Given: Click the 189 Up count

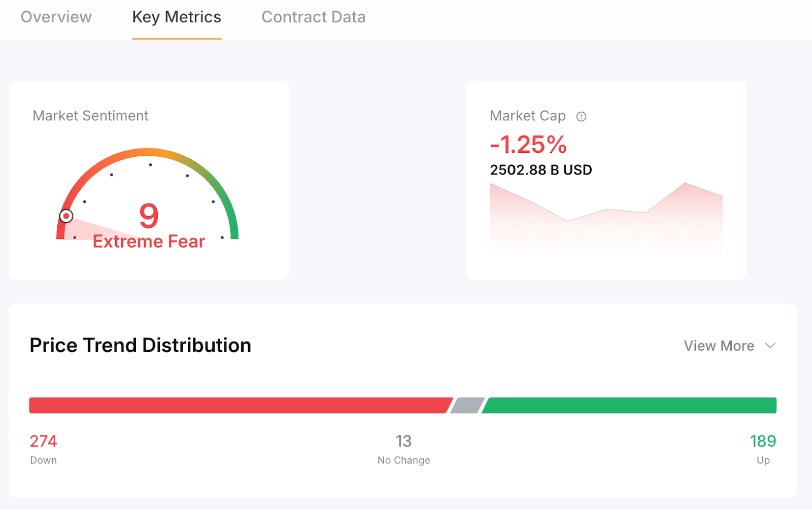Looking at the screenshot, I should click(763, 441).
